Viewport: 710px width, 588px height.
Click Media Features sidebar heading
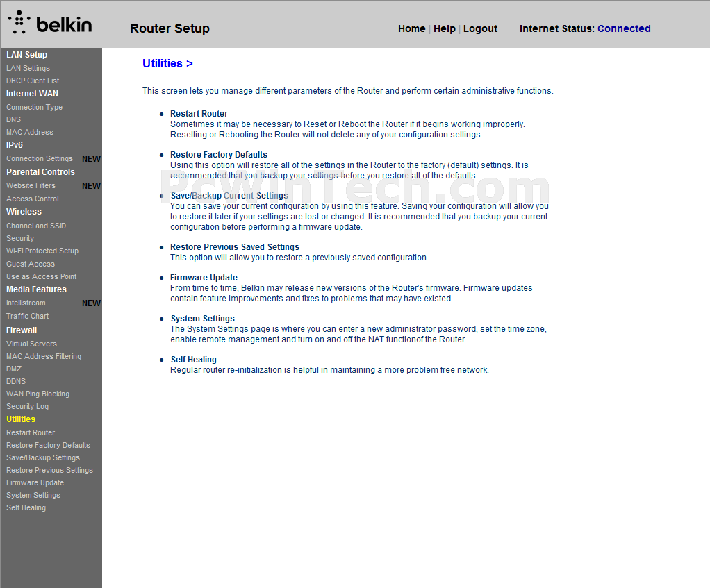36,289
